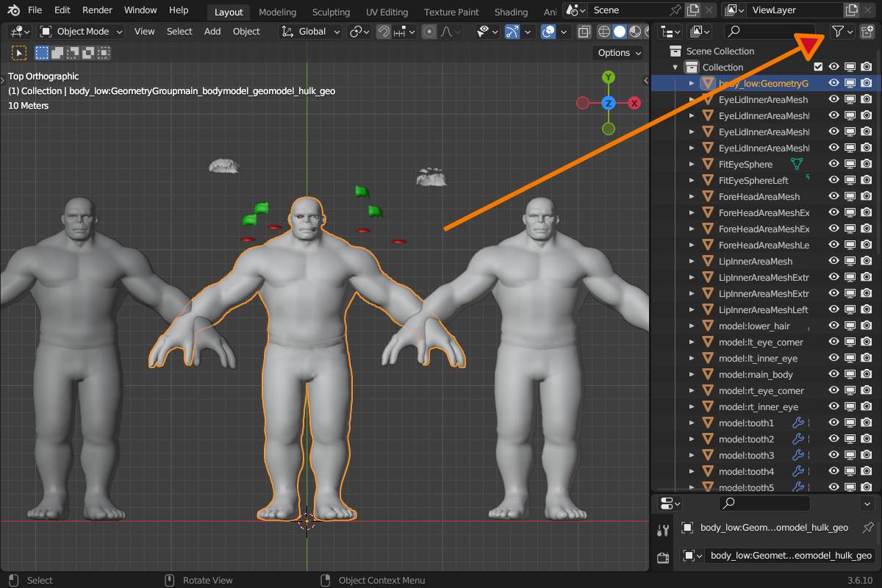
Task: Open outliner display mode selector
Action: click(x=670, y=32)
